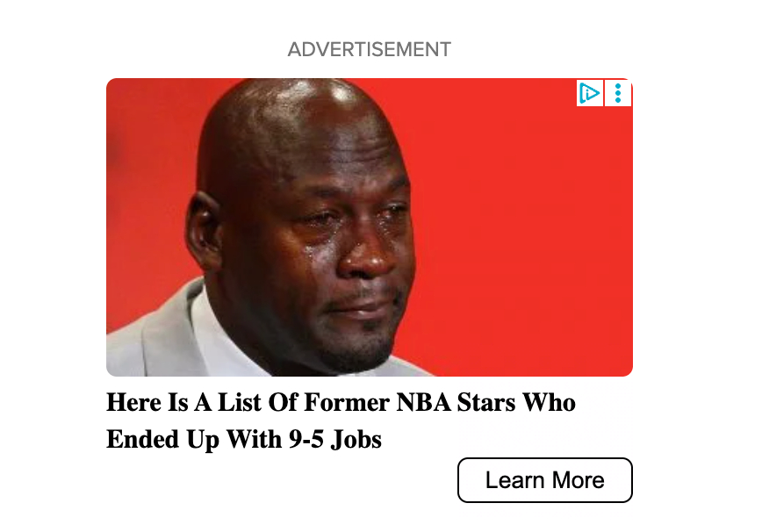Click the ADVERTISEMENT label text
Viewport: 762px width, 532px height.
coord(370,49)
